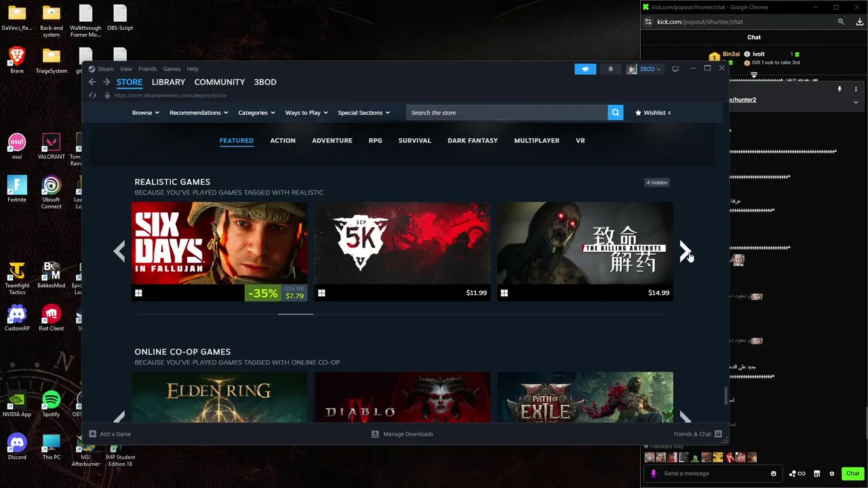Switch Steam to Big Picture mode icon
This screenshot has height=488, width=868.
675,68
